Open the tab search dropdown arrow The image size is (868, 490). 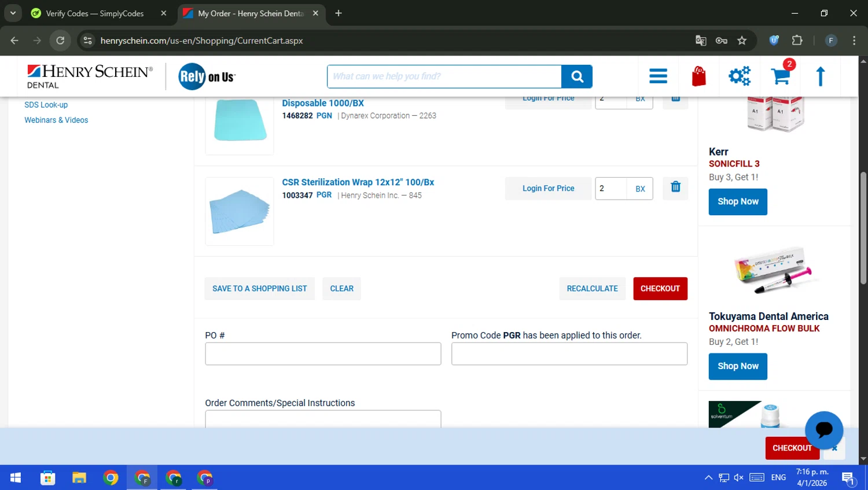click(13, 13)
